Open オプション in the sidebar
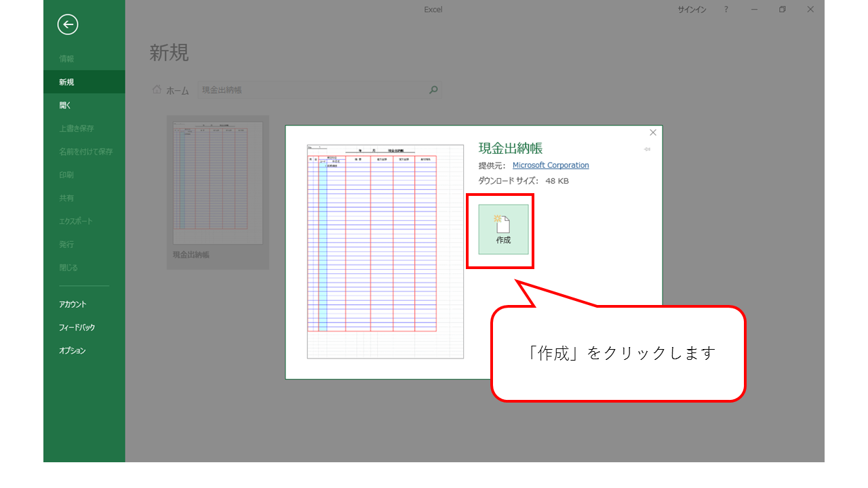The image size is (868, 488). pos(73,350)
